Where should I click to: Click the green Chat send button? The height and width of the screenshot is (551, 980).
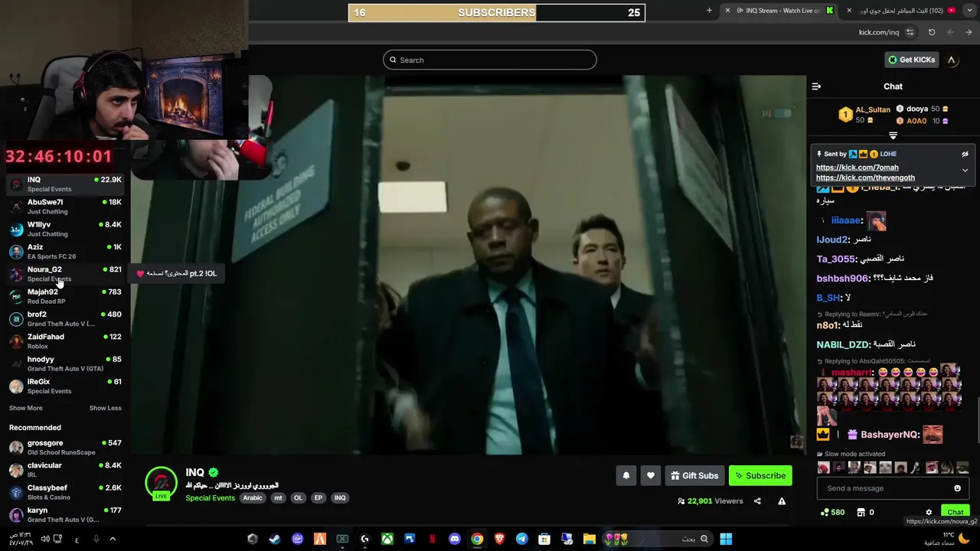tap(955, 512)
